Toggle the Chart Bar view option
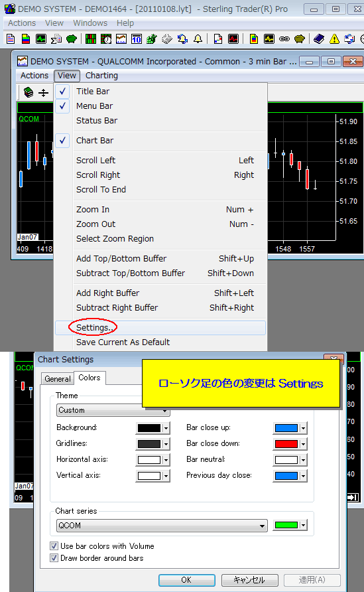364x592 pixels. [160, 141]
